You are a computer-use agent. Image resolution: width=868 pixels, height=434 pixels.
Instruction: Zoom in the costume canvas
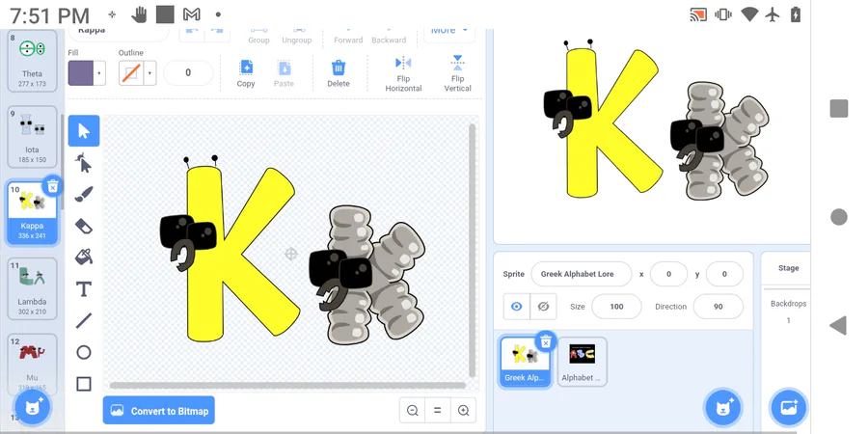click(463, 410)
